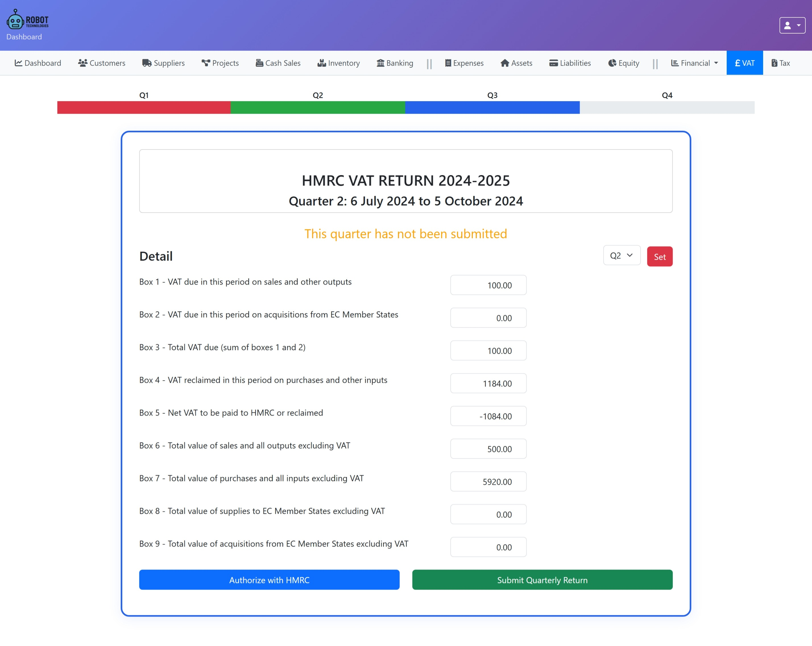
Task: Click 'This quarter has not been submitted' text
Action: coord(406,234)
